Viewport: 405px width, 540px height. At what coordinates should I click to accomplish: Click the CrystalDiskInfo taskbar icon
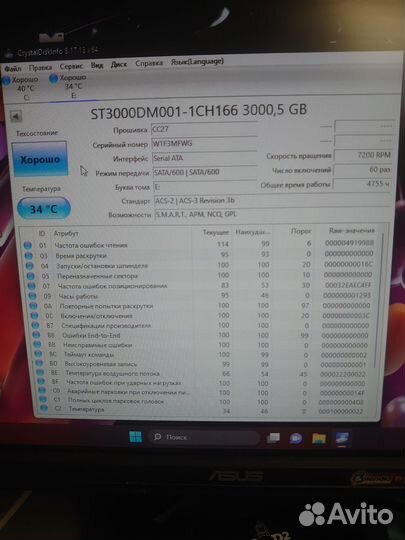click(342, 439)
